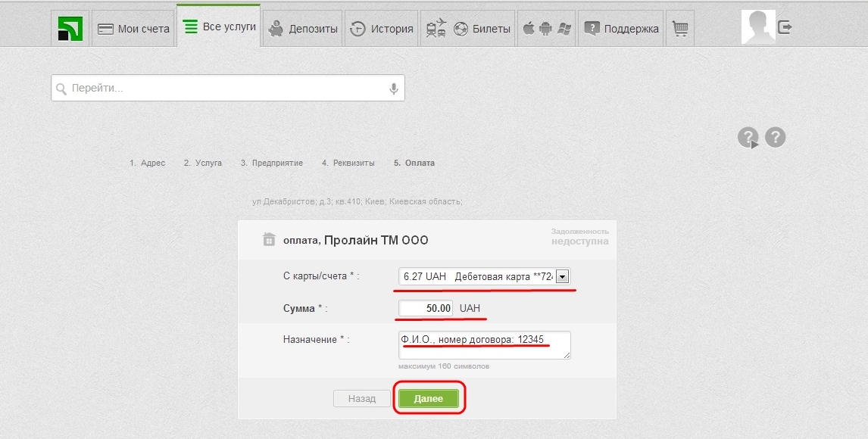Viewport: 868px width, 439px height.
Task: Click the logout exit icon
Action: pos(785,26)
